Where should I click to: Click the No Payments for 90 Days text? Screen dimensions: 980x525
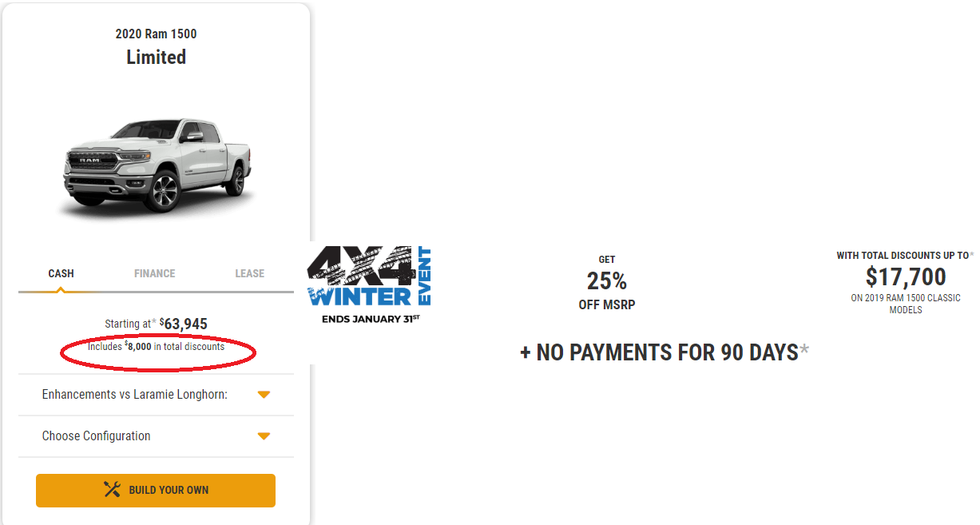click(x=659, y=352)
